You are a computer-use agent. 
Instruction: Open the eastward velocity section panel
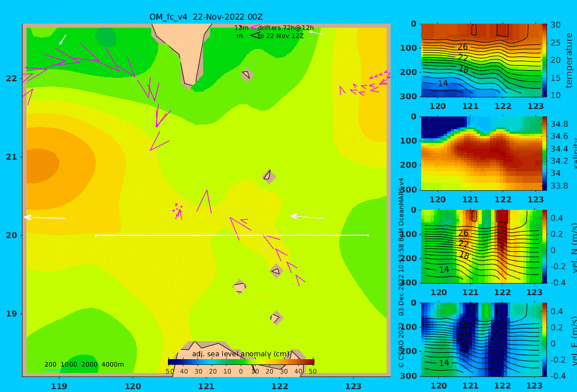click(481, 340)
